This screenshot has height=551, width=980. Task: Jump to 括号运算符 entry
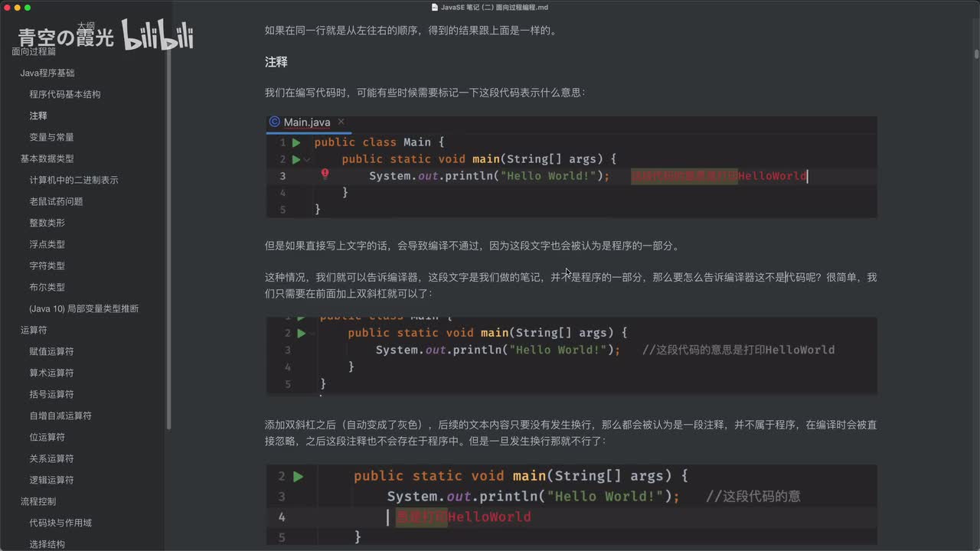coord(51,394)
